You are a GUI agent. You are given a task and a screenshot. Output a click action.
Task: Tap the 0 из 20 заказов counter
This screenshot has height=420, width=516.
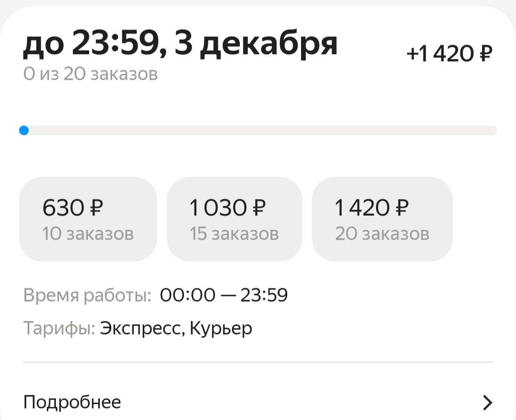tap(90, 74)
